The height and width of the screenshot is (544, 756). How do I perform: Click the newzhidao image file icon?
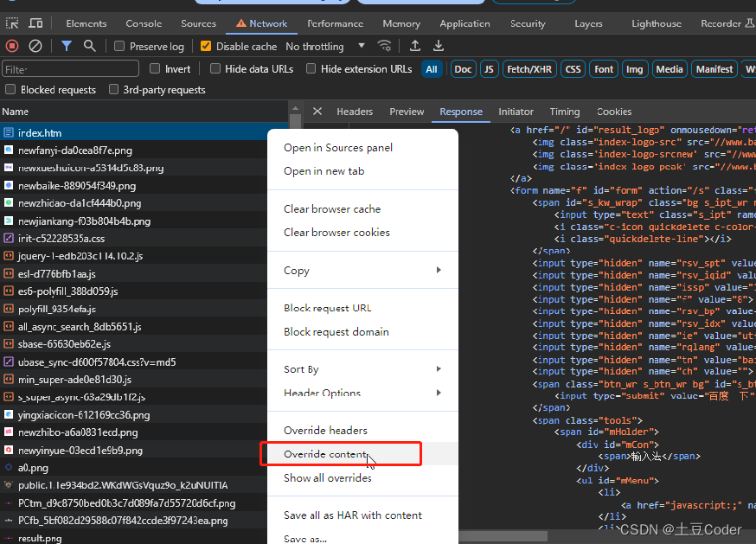click(x=8, y=202)
